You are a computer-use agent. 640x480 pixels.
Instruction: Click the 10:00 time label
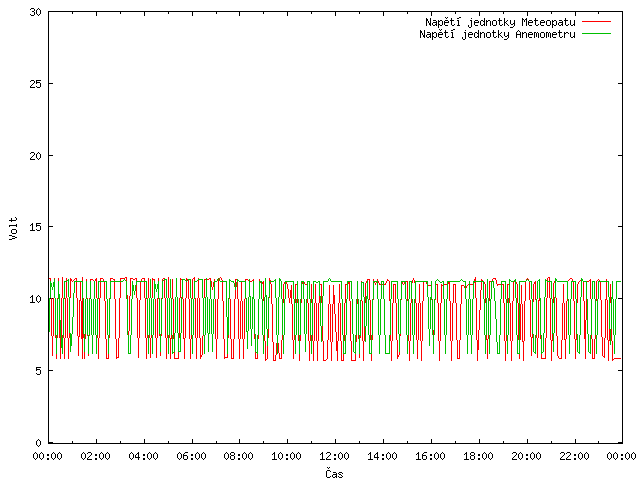coord(287,456)
